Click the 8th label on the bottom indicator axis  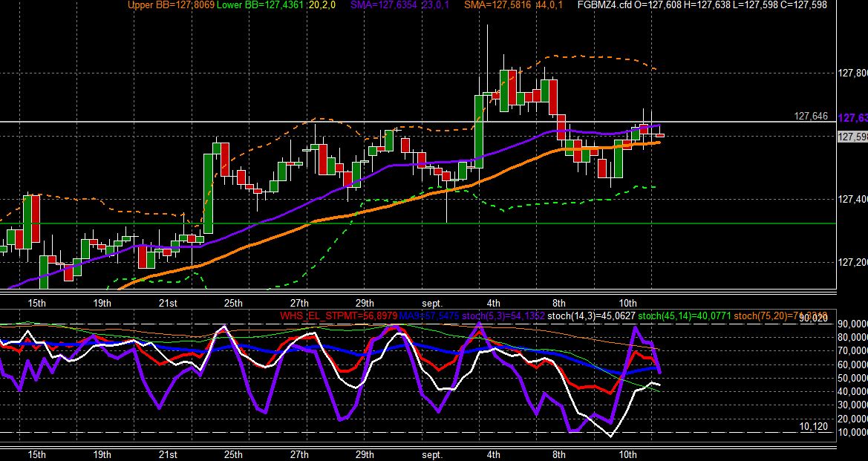(559, 455)
